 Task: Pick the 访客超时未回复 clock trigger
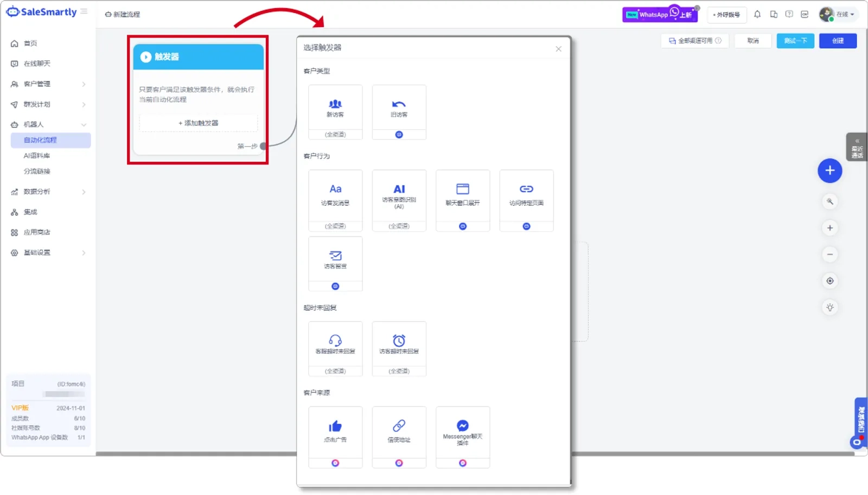[399, 348]
